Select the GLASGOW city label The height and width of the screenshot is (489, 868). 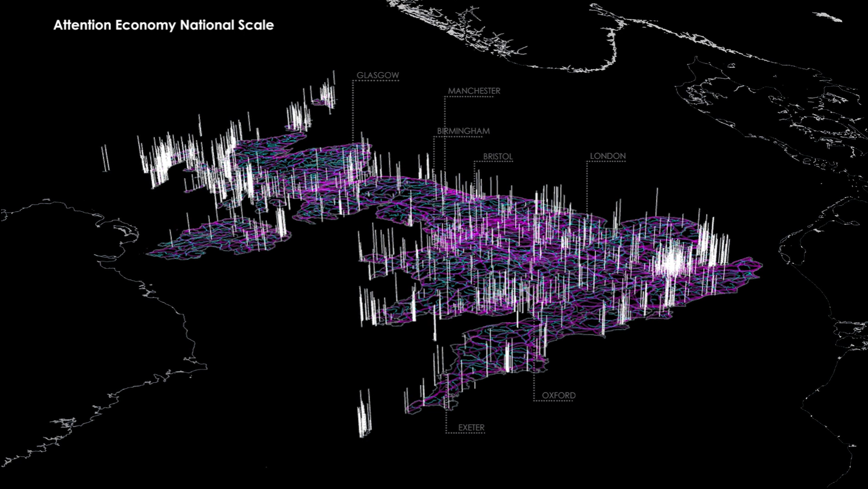point(378,75)
